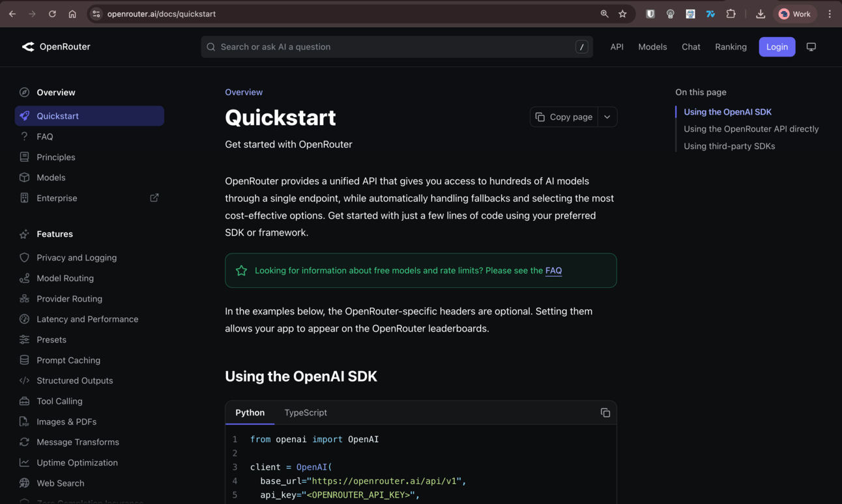Open the Work browser profile button

tap(795, 14)
